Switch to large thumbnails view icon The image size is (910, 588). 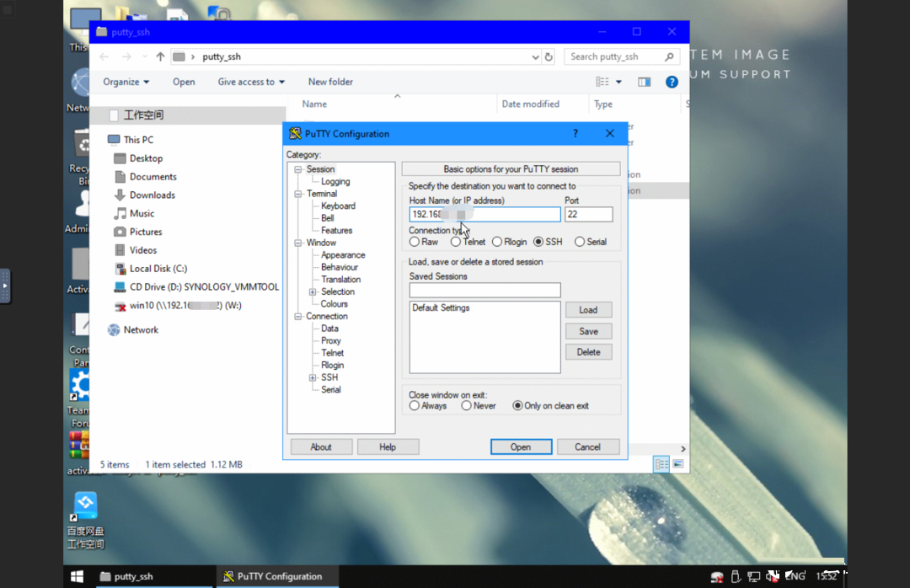(677, 464)
